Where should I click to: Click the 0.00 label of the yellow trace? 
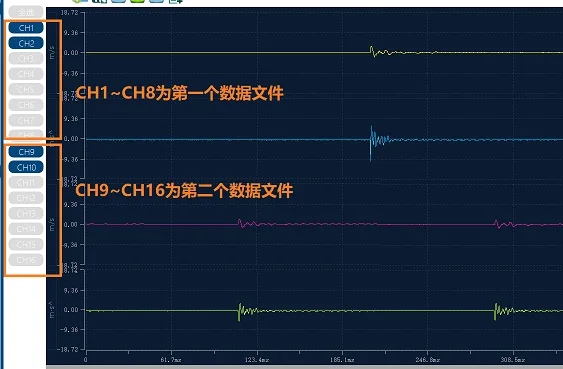click(x=71, y=53)
